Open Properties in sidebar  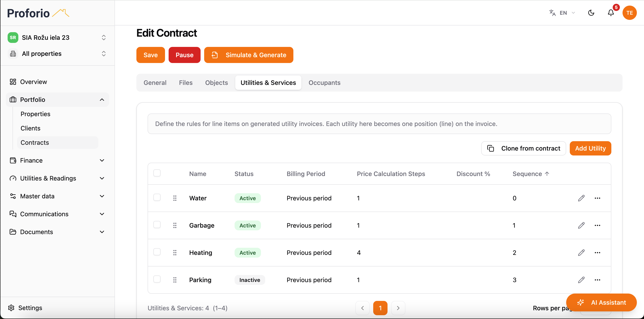(57, 114)
